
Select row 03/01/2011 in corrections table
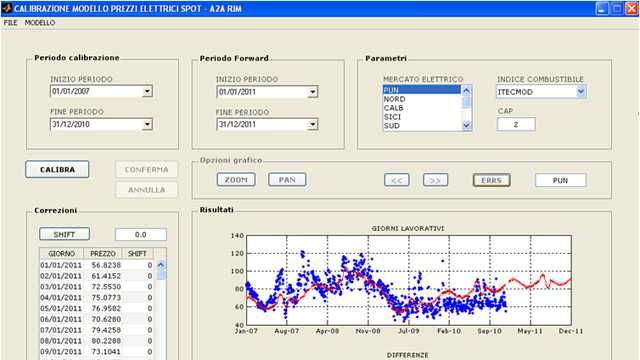[x=96, y=287]
